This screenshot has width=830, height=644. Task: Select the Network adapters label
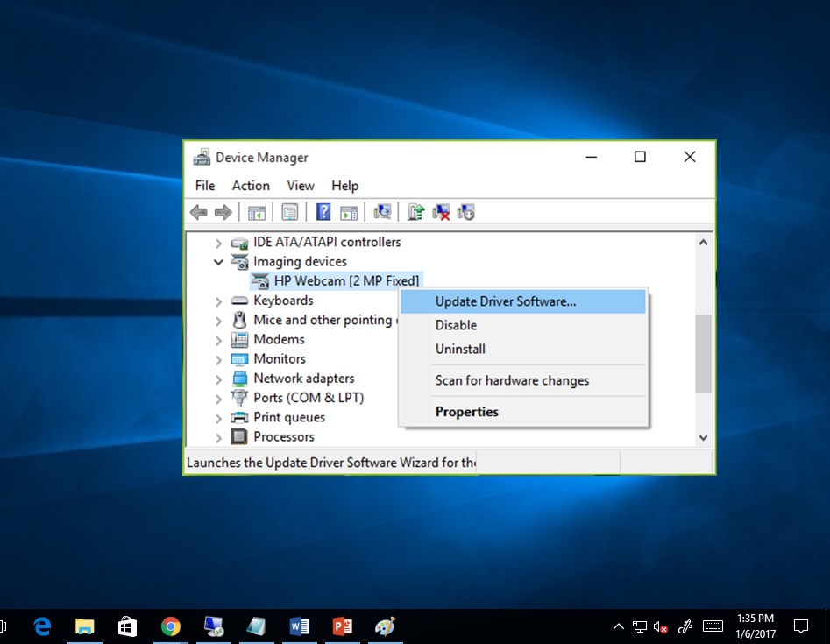pos(304,379)
